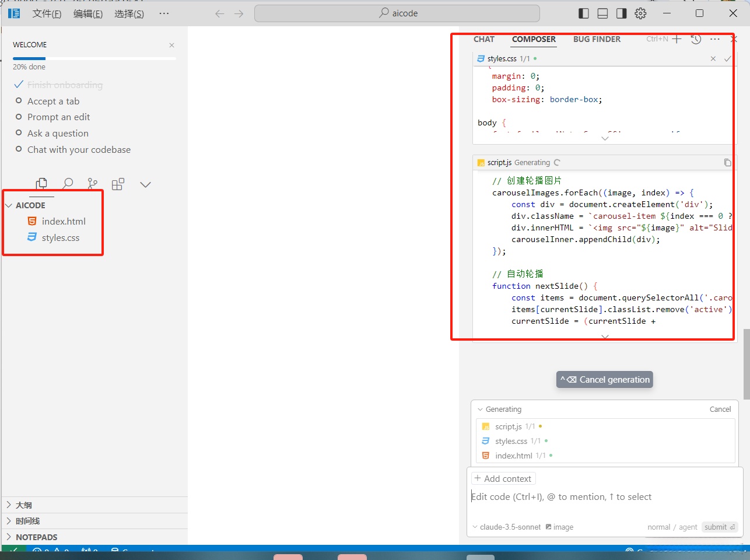750x560 pixels.
Task: Open chat history clock icon
Action: (696, 39)
